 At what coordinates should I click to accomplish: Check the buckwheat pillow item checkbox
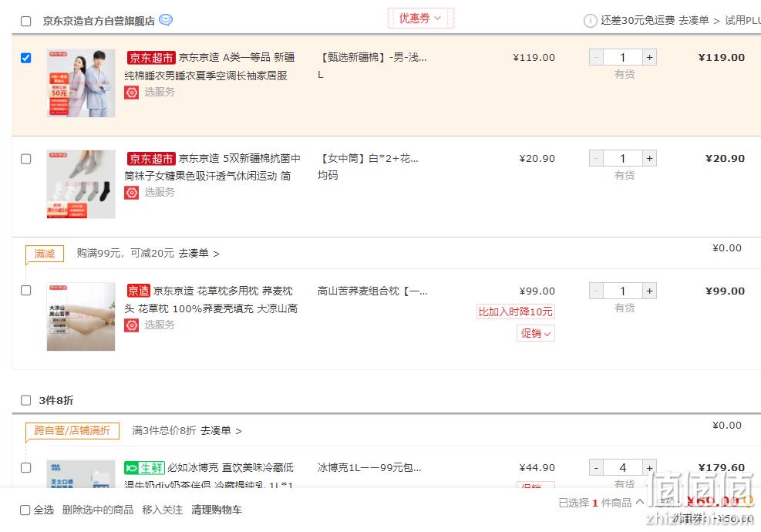coord(25,290)
